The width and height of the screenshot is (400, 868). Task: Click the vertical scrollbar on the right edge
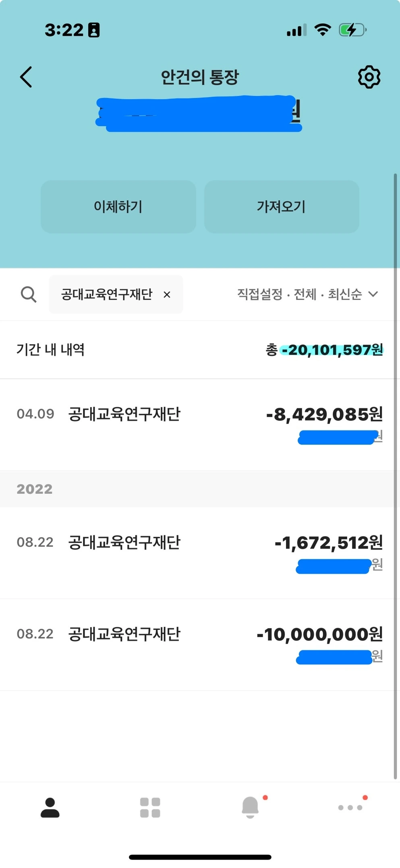[396, 477]
